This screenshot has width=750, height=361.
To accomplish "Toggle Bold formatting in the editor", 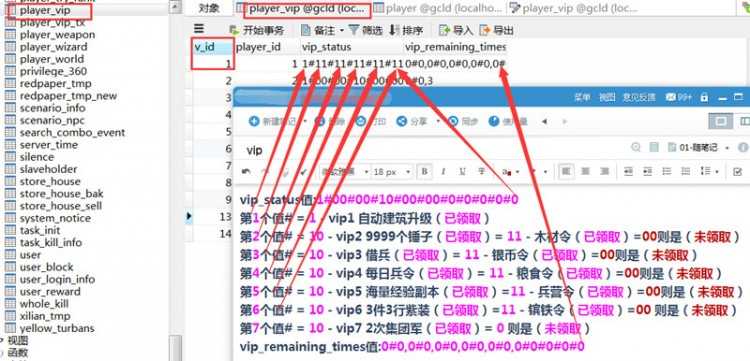I will point(424,171).
